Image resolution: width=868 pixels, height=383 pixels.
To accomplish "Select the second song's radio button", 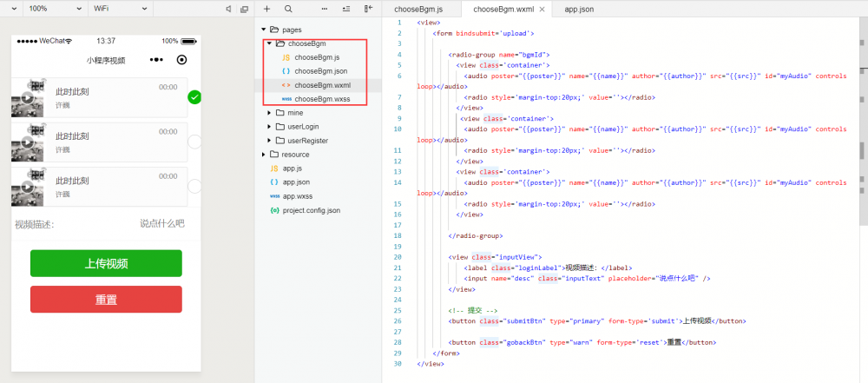I will [194, 142].
